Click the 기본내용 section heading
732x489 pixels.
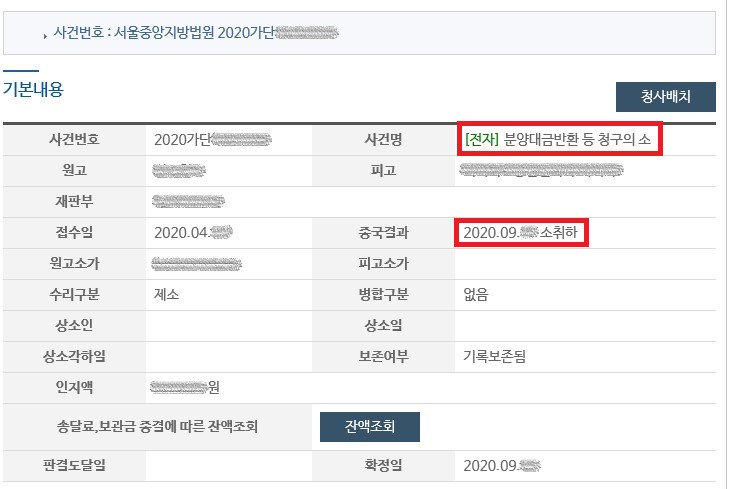tap(33, 89)
